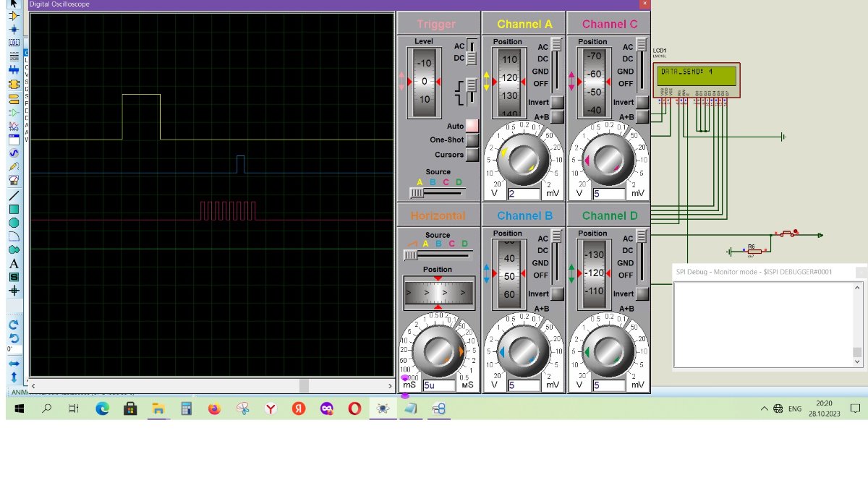Click the horizontal mirror (X-flip) icon
The image size is (868, 488).
[14, 364]
